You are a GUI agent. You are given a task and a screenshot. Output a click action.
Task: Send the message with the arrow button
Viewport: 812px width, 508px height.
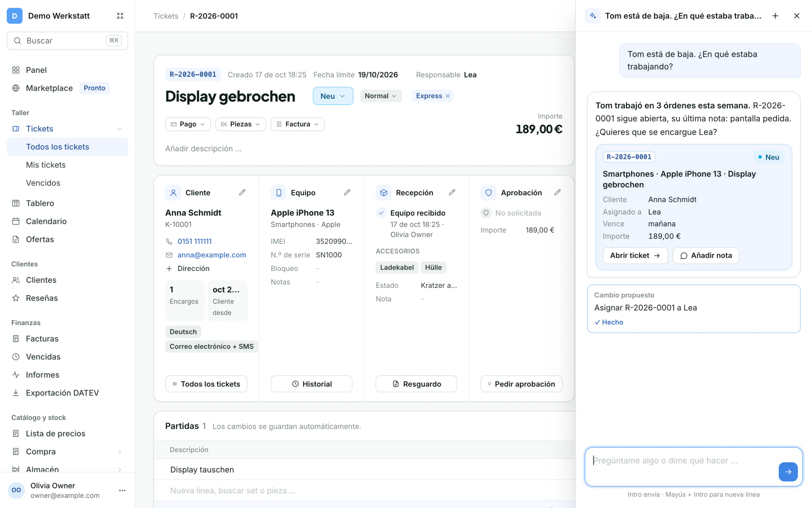788,471
